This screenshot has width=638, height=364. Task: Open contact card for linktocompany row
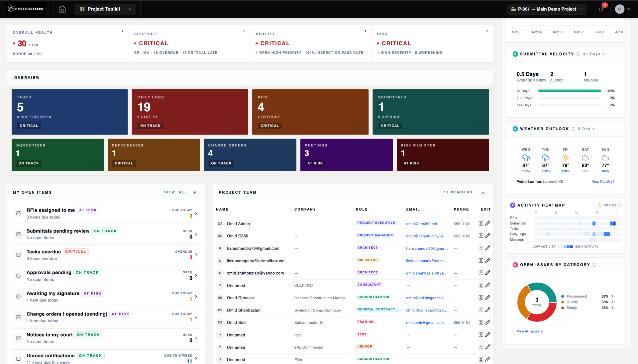[x=481, y=260]
